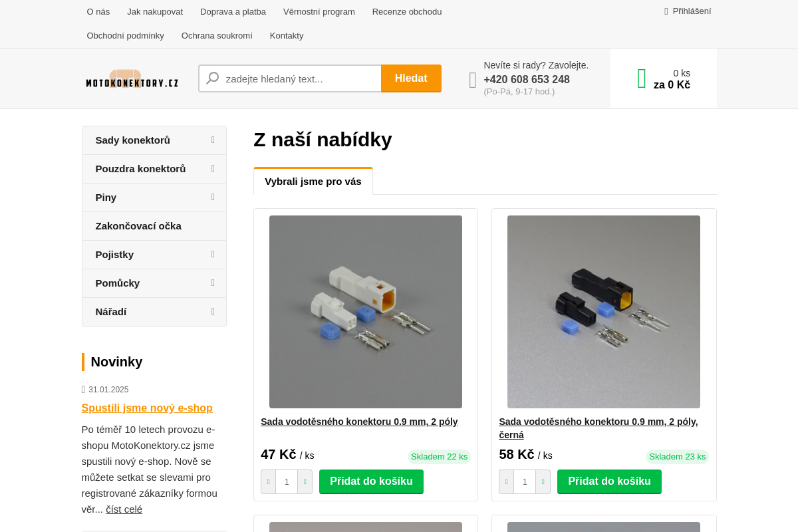Click the search text input field
Image resolution: width=798 pixels, height=532 pixels.
tap(301, 78)
